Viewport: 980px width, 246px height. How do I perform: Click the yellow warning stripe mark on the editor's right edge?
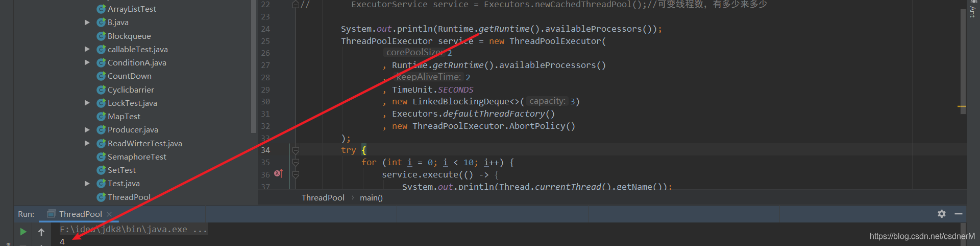click(x=962, y=106)
